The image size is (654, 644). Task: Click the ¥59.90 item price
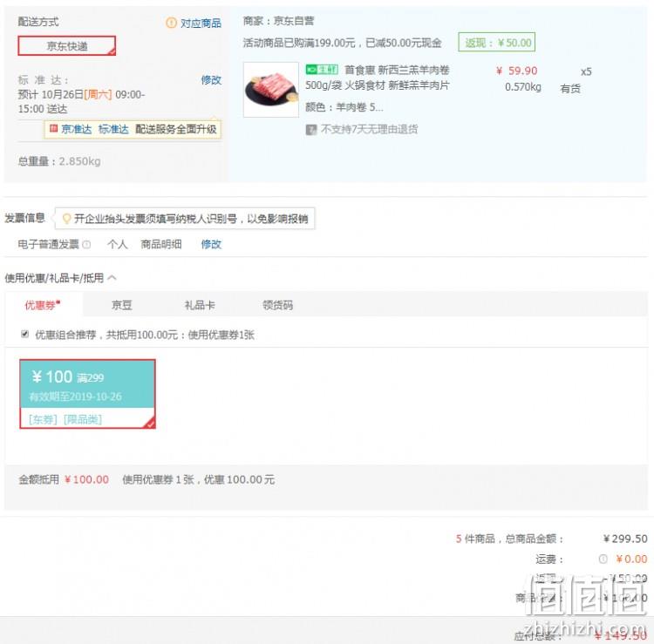pos(517,71)
